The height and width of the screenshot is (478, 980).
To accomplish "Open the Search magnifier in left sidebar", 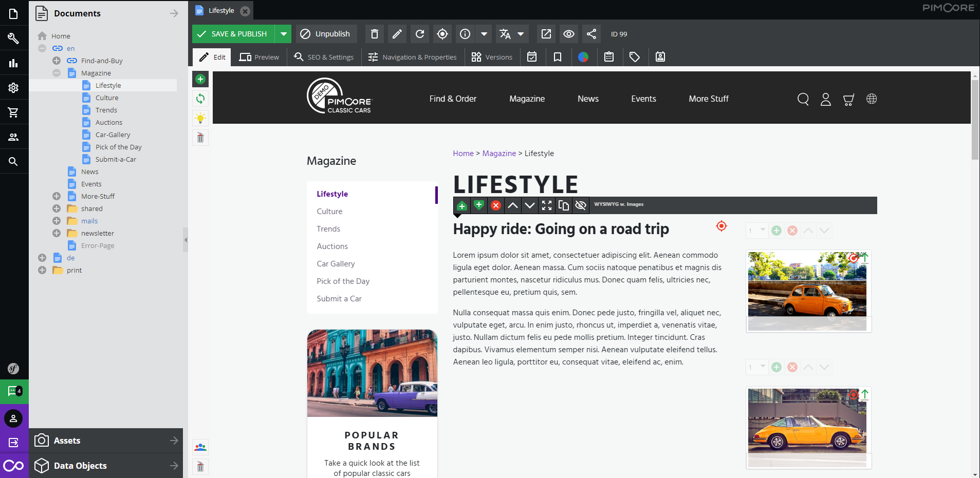I will [14, 162].
